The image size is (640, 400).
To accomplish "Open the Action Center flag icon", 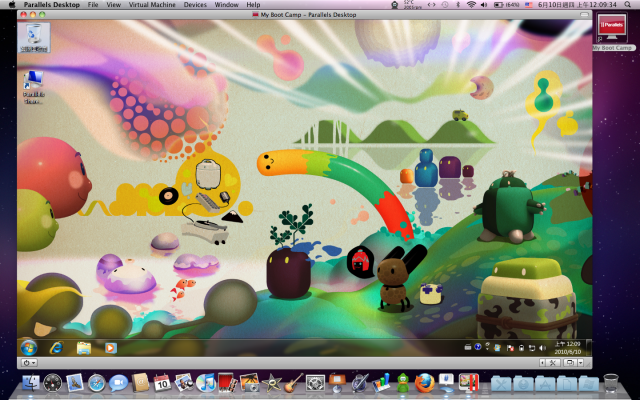I will point(510,348).
